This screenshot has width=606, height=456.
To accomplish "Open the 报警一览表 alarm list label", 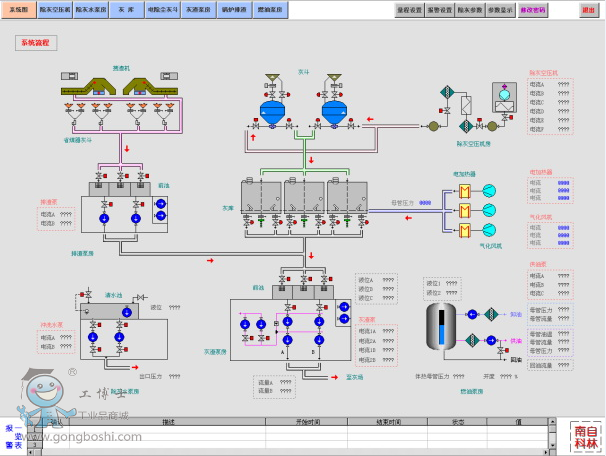I will (x=9, y=436).
